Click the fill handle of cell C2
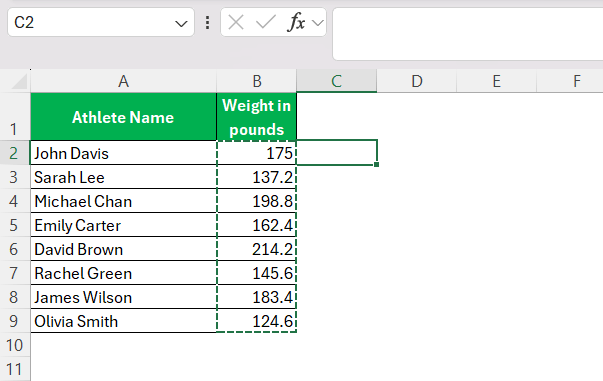 click(376, 165)
